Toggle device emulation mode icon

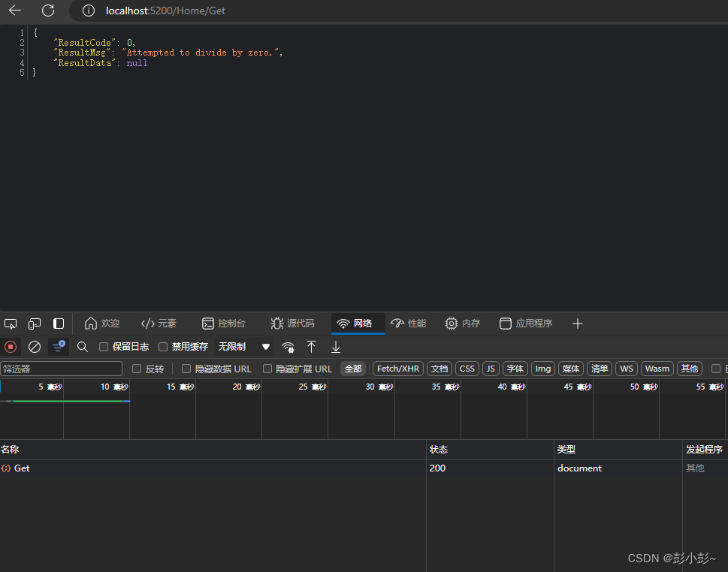pos(35,324)
